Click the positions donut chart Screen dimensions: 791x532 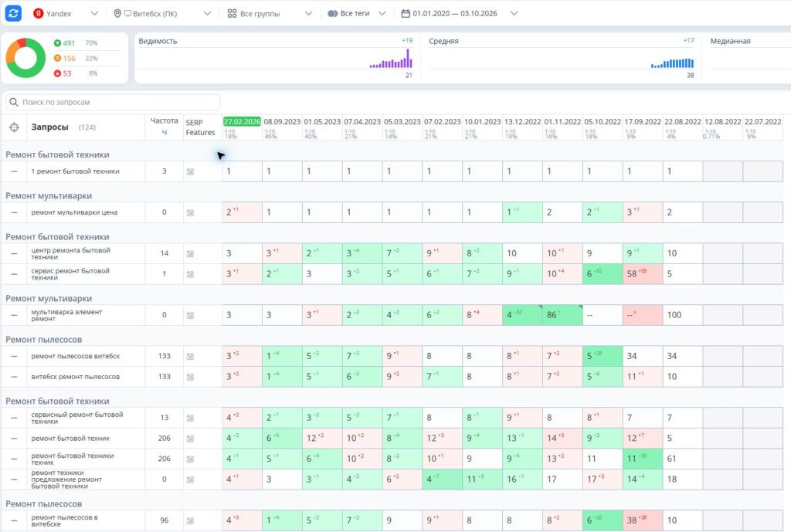pyautogui.click(x=25, y=58)
